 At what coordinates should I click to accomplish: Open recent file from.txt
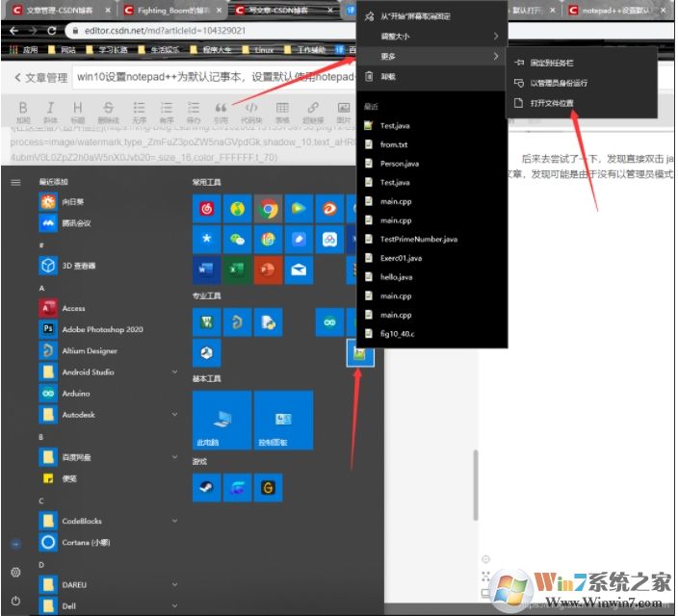(x=431, y=144)
